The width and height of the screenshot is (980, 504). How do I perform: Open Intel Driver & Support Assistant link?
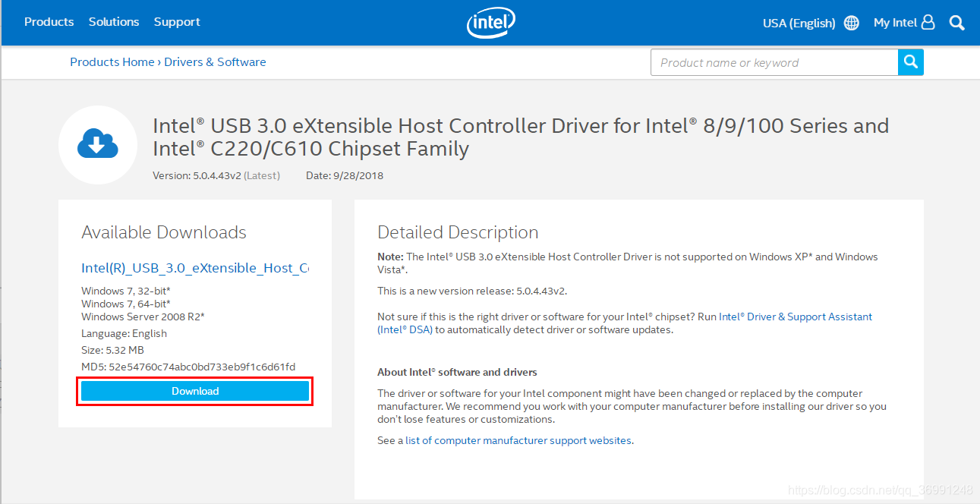pyautogui.click(x=625, y=323)
